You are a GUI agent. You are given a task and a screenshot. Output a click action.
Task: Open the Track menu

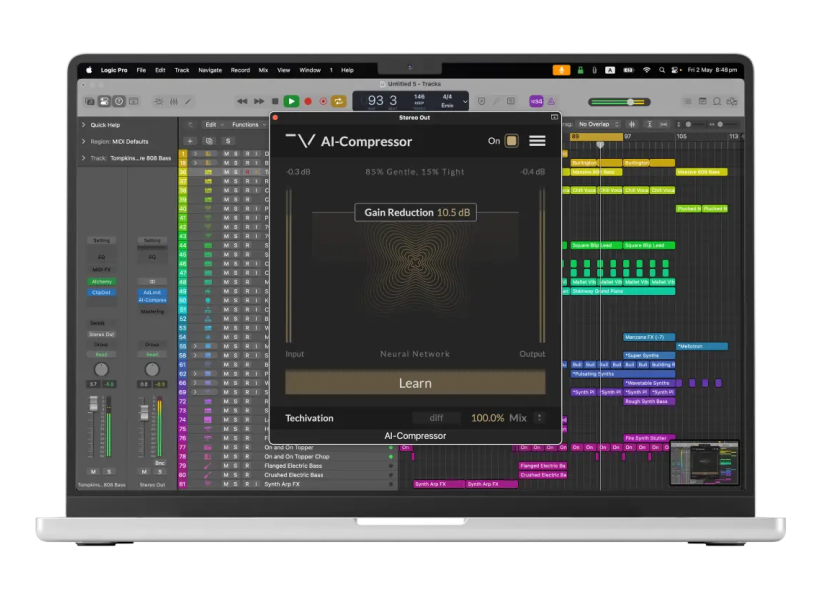pyautogui.click(x=182, y=70)
